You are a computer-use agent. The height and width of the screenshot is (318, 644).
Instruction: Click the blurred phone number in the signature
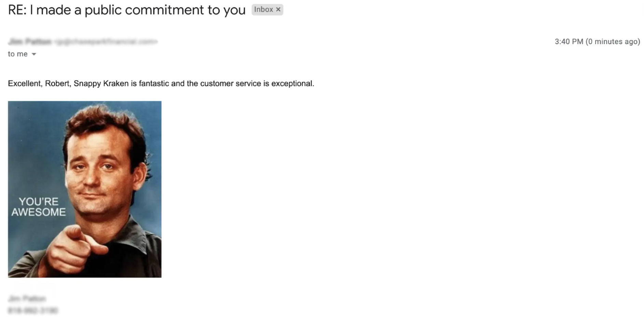point(33,310)
